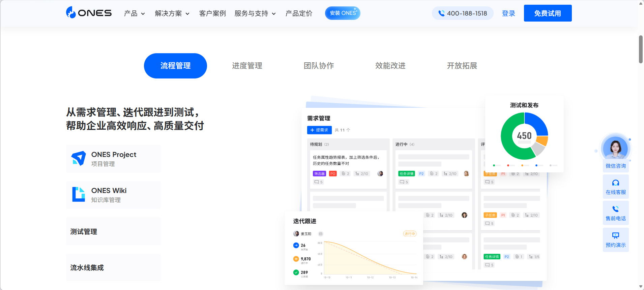Click the 进行中 status badge in 迭代跟进

(x=410, y=234)
